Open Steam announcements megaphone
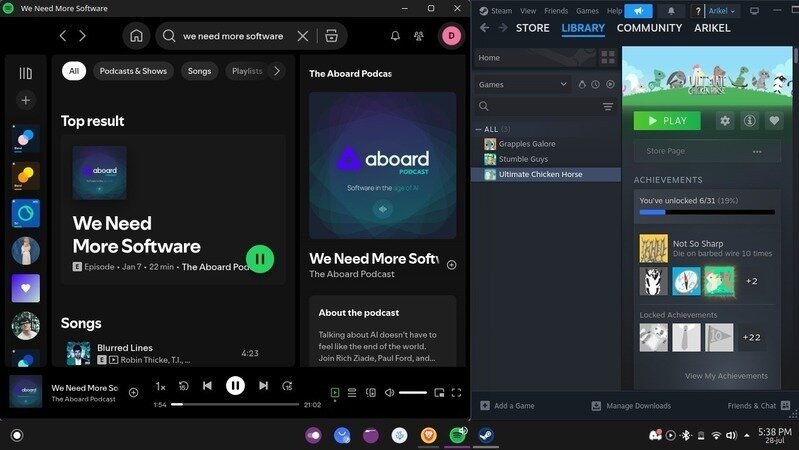The image size is (799, 450). click(638, 11)
